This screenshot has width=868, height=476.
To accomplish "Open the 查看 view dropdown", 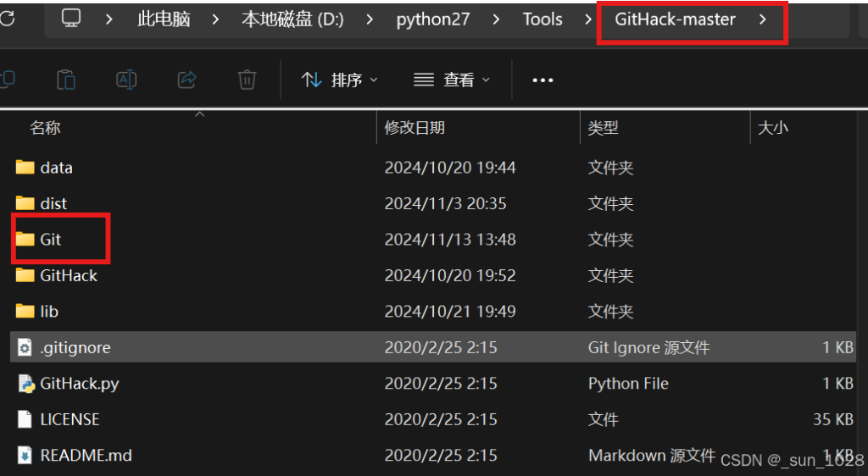I will (x=452, y=80).
